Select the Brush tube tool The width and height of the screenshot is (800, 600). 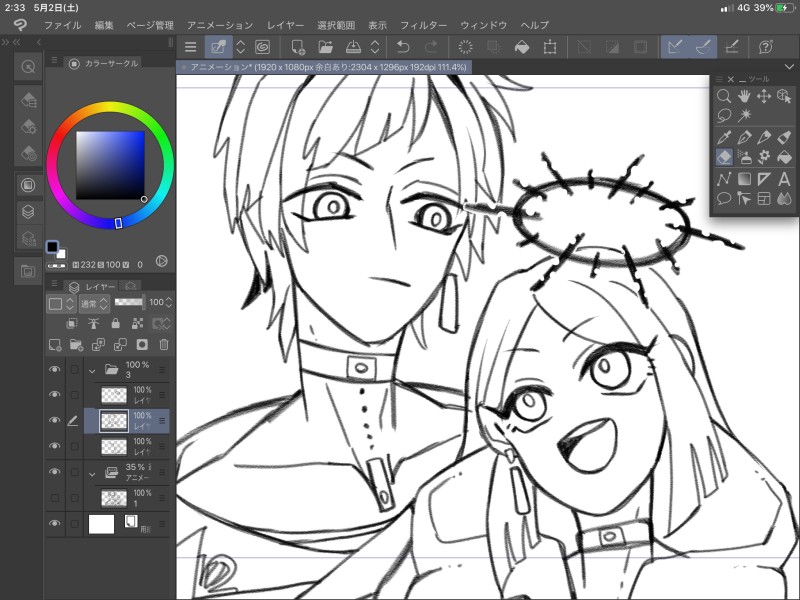pos(784,137)
